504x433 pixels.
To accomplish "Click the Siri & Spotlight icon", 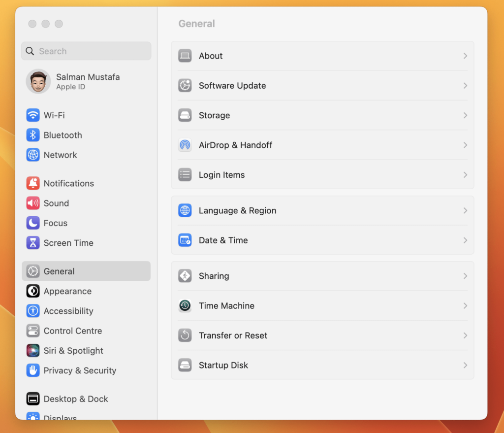I will coord(33,351).
